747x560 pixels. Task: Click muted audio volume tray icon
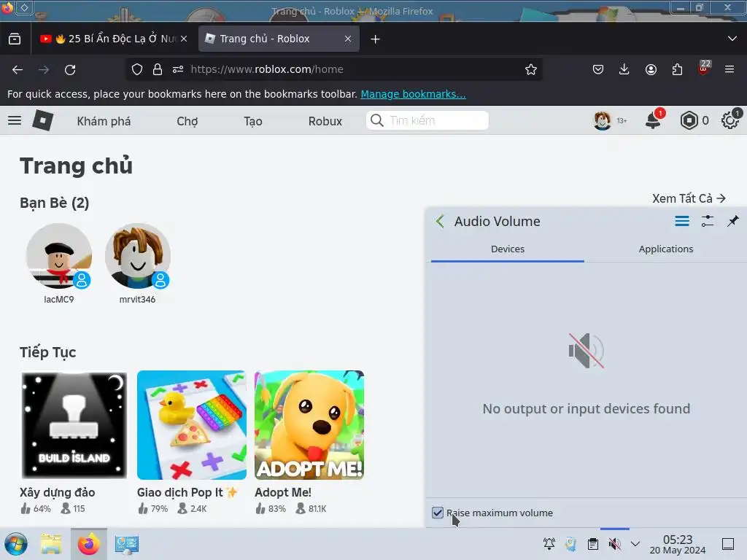click(614, 544)
